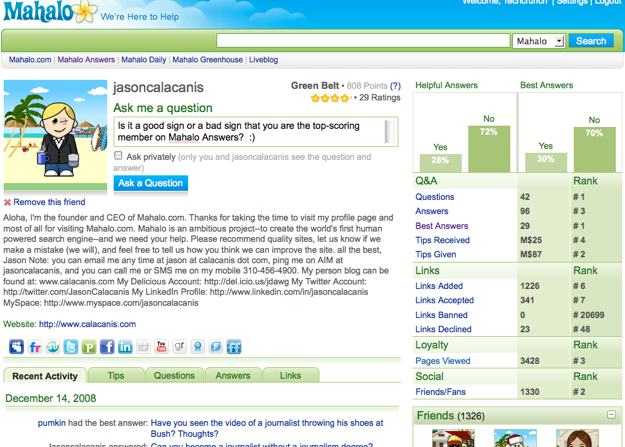Open the Mahalo search scope dropdown
625x447 pixels.
click(539, 41)
